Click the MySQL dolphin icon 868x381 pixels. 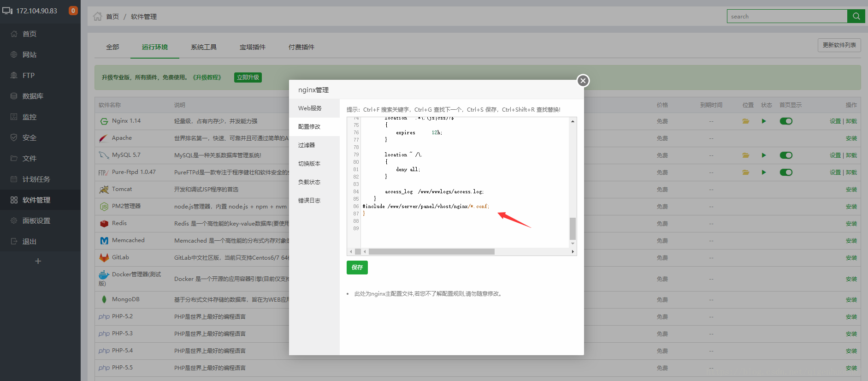pyautogui.click(x=104, y=155)
